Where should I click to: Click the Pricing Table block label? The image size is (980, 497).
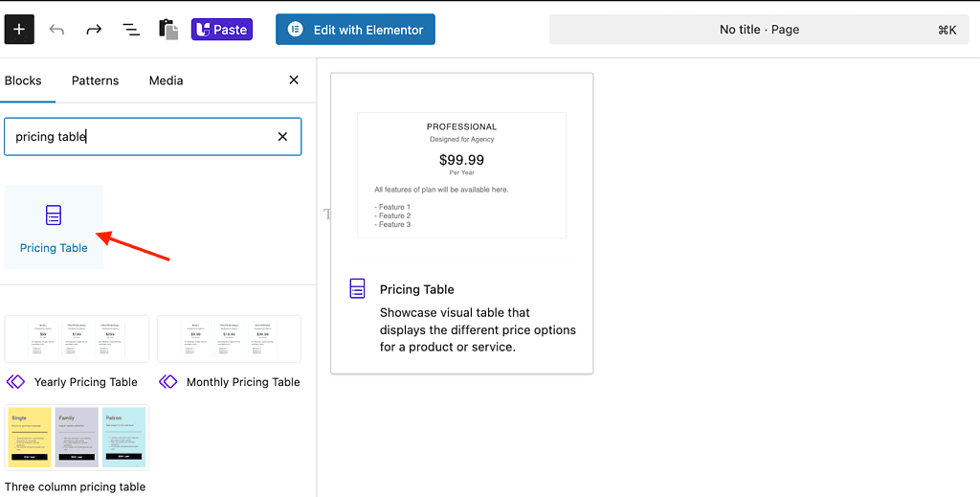coord(54,248)
